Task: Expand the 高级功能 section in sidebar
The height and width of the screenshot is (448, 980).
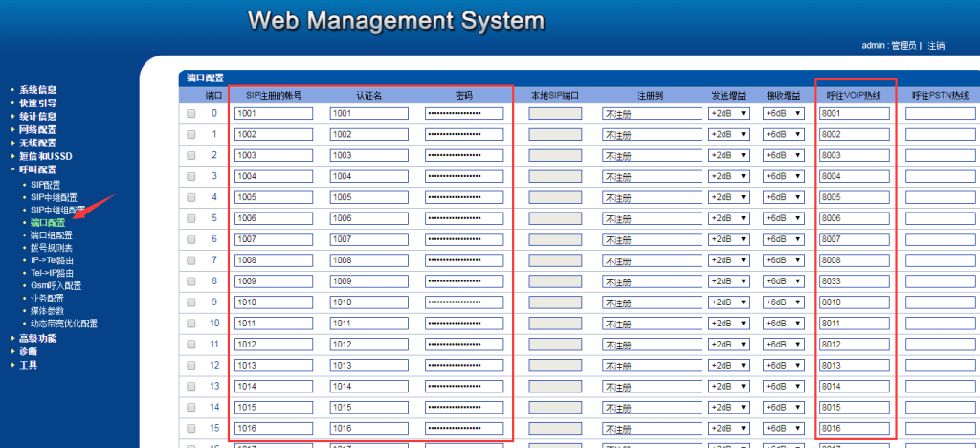Action: coord(38,338)
